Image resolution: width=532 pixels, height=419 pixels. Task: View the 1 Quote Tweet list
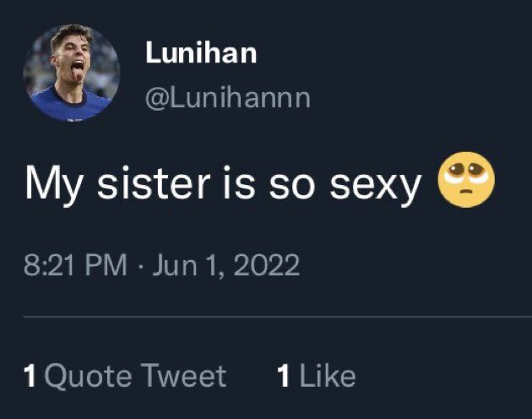tap(125, 376)
